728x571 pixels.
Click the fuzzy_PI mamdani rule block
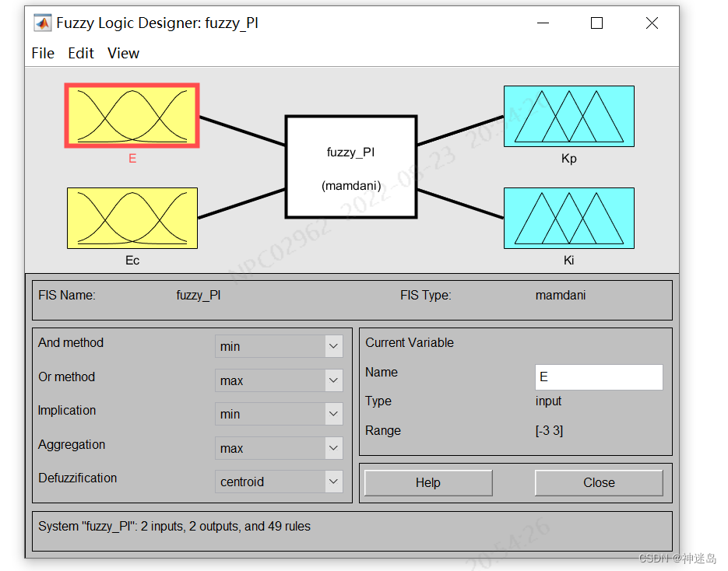351,167
